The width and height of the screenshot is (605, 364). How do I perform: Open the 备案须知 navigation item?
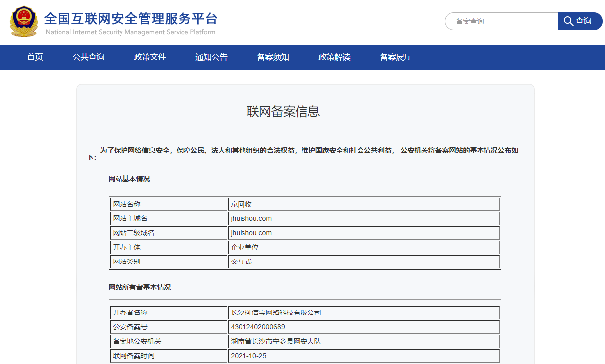pyautogui.click(x=273, y=57)
